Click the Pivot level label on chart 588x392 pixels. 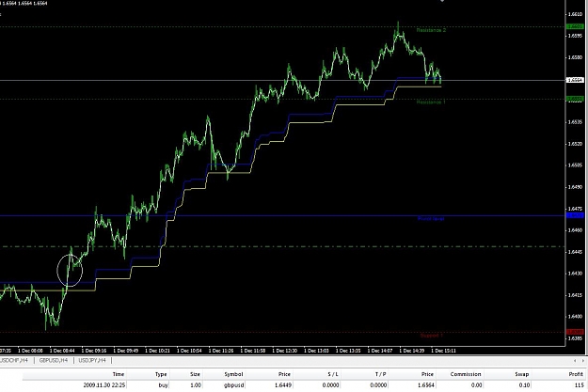coord(431,218)
